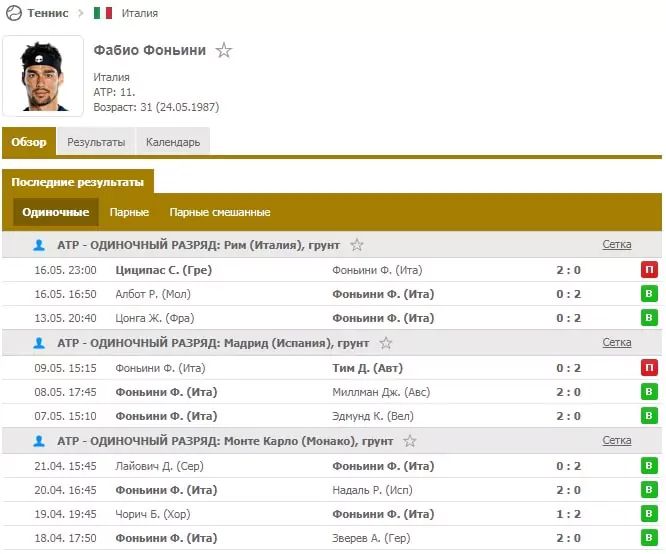Select the Парные смешанные filter
666x554 pixels.
[x=220, y=212]
